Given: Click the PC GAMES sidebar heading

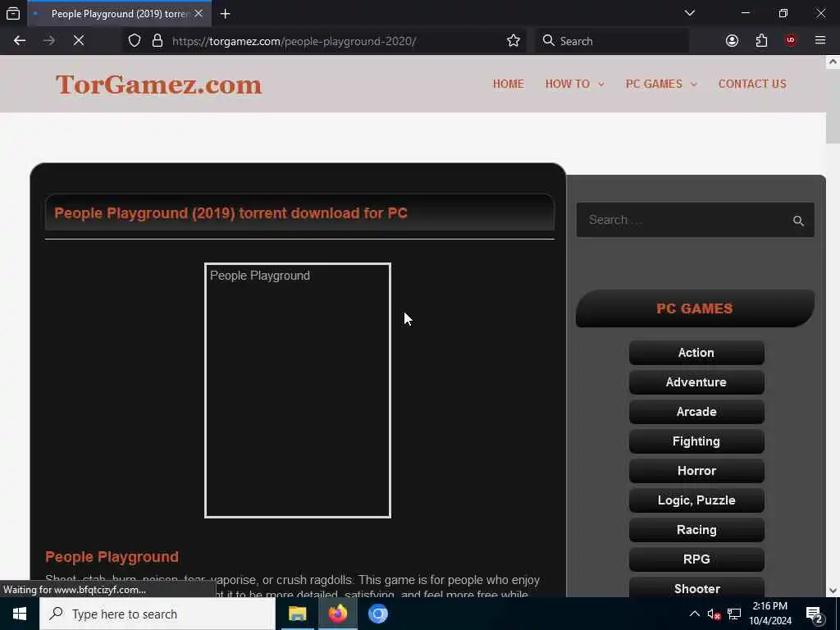Looking at the screenshot, I should pos(695,308).
